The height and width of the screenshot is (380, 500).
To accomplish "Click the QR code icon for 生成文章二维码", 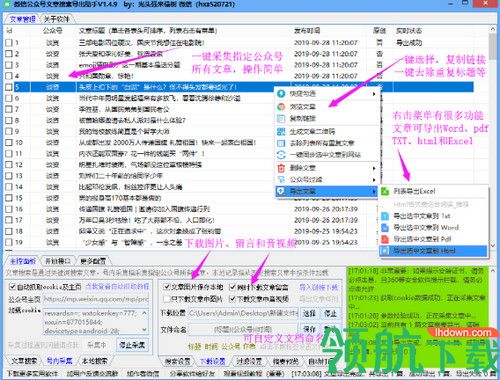I will [x=281, y=131].
